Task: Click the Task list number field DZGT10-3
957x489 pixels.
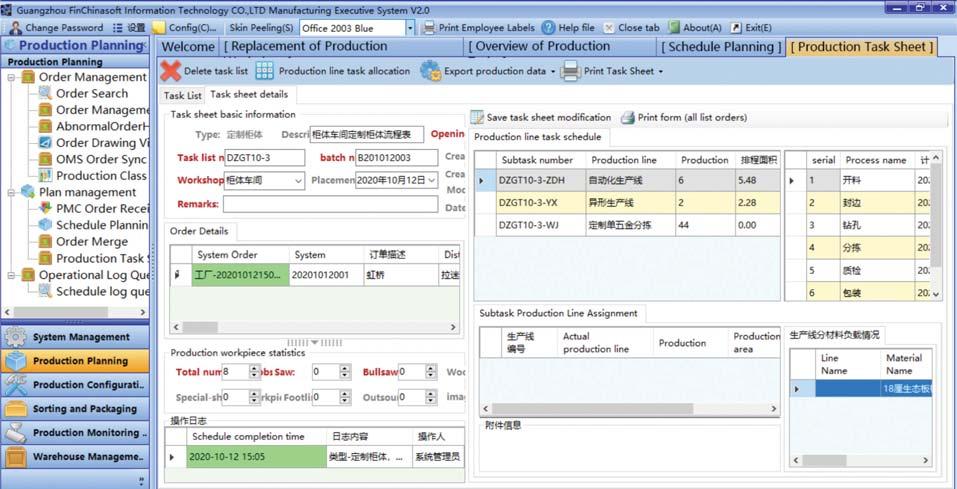Action: [x=264, y=158]
